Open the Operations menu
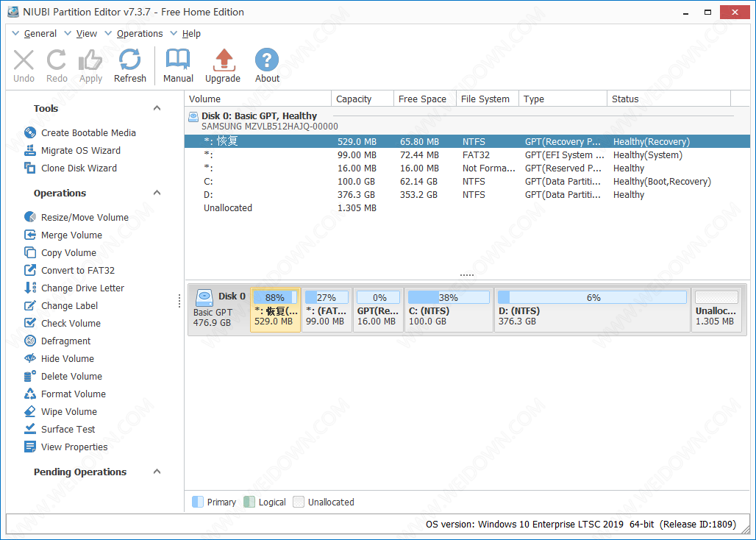 tap(140, 34)
